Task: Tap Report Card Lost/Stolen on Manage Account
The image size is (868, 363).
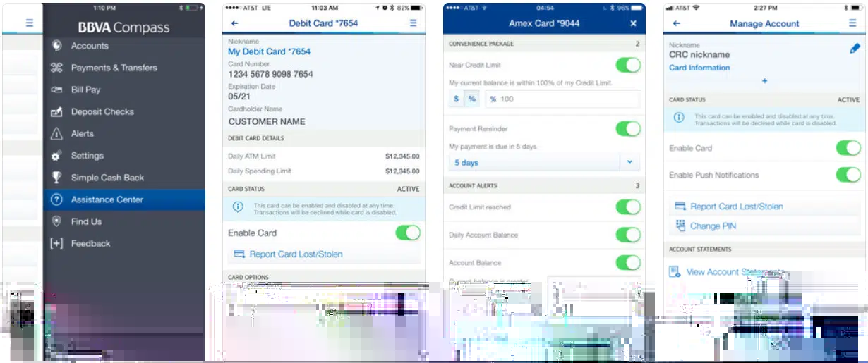Action: click(x=736, y=207)
